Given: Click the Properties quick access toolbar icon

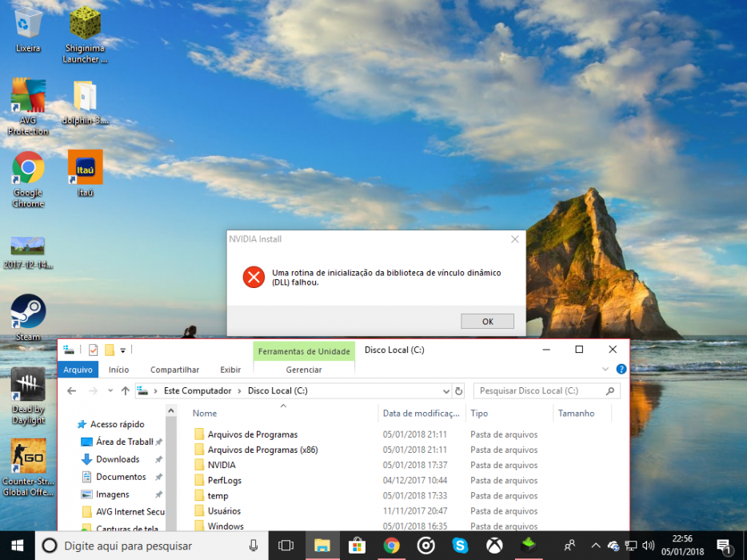Looking at the screenshot, I should (94, 350).
